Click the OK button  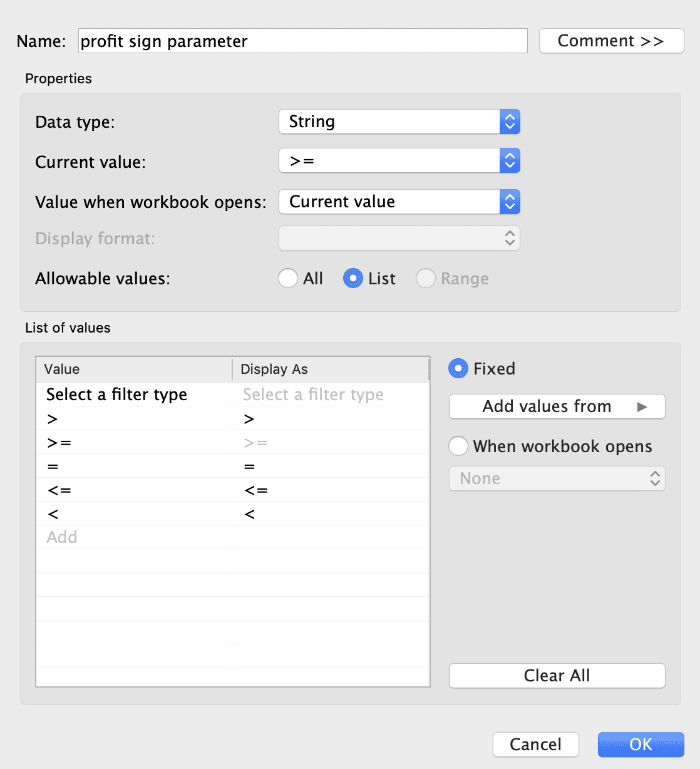(640, 745)
